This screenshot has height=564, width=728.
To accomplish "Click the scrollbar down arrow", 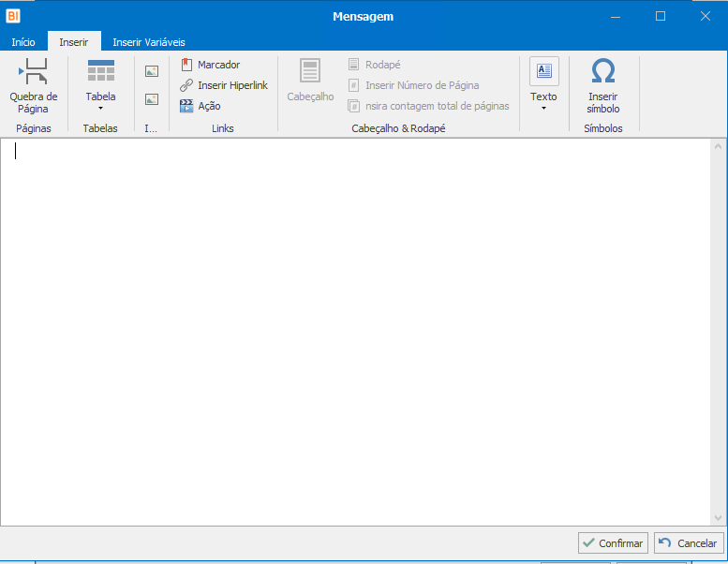I will coord(719,517).
